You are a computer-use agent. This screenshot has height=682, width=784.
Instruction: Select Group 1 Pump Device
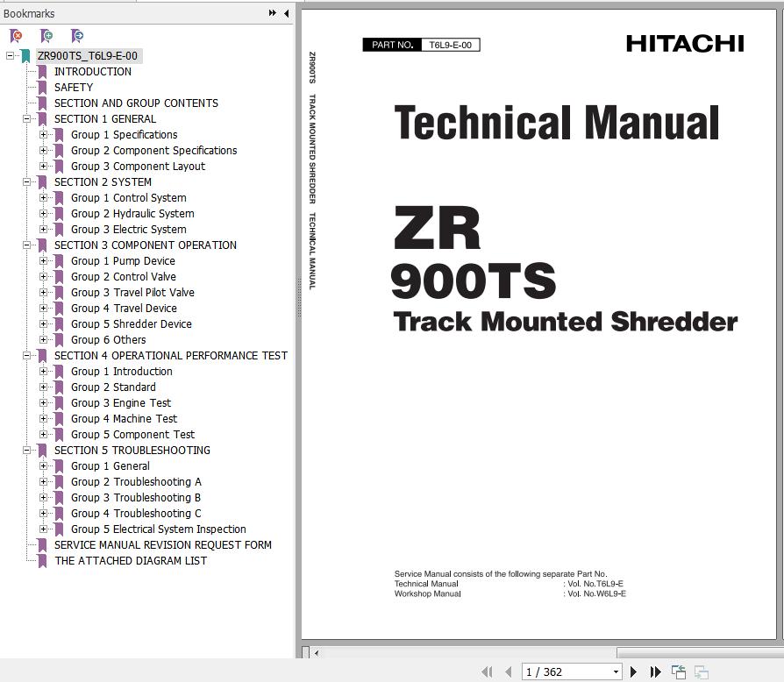[123, 261]
